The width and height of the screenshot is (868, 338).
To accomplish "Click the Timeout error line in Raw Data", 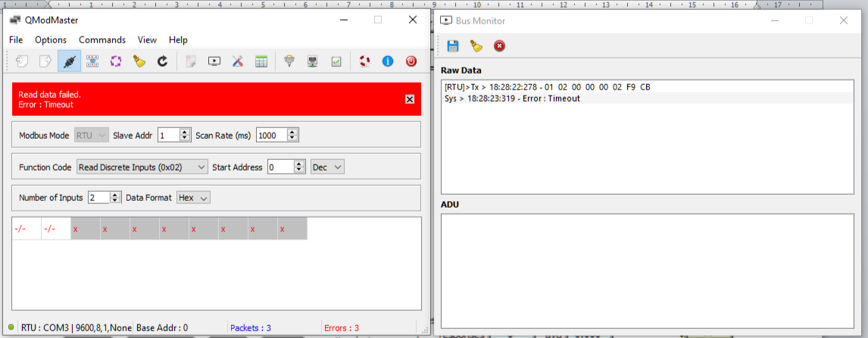I will point(512,99).
